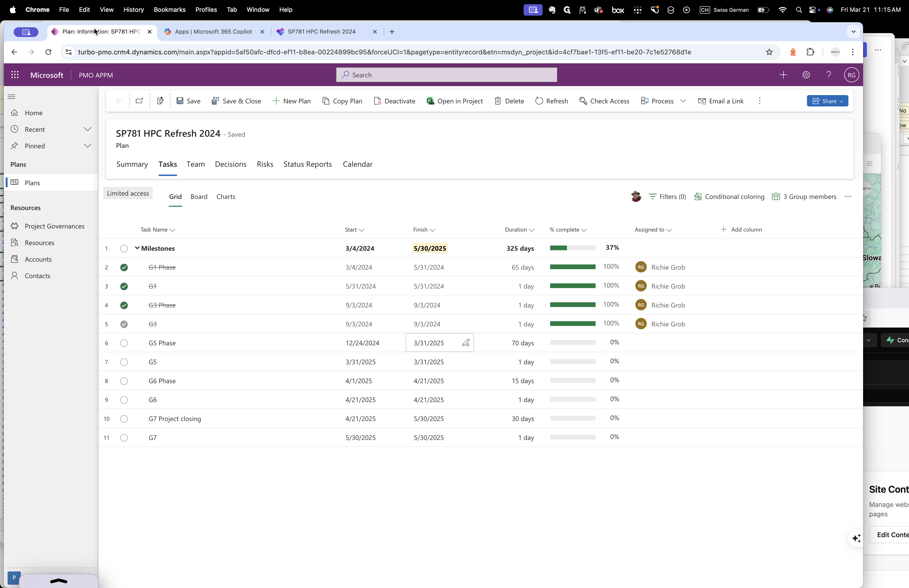Switch to the Calendar tab
Image resolution: width=909 pixels, height=588 pixels.
coord(357,164)
